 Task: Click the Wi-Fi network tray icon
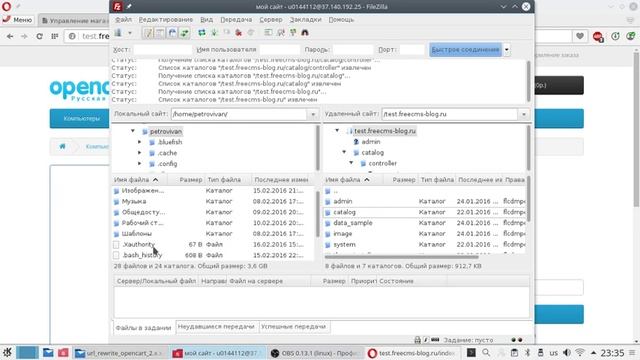coord(580,352)
